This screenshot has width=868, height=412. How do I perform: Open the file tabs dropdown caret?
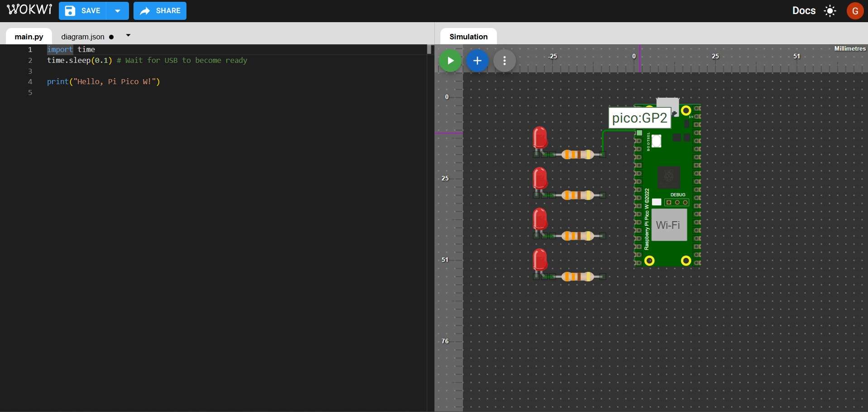pyautogui.click(x=128, y=35)
